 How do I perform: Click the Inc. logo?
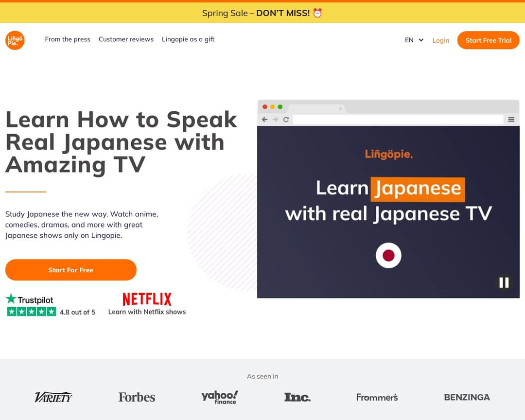[297, 397]
